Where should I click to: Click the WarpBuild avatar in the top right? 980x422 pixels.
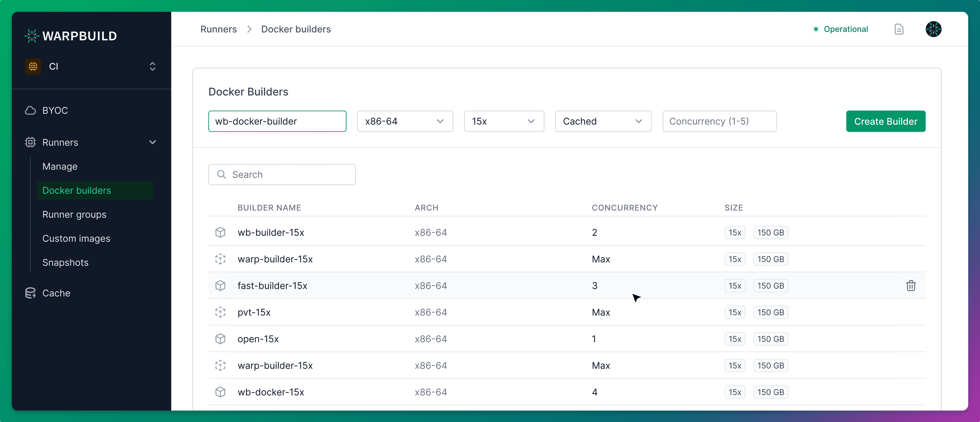[934, 29]
